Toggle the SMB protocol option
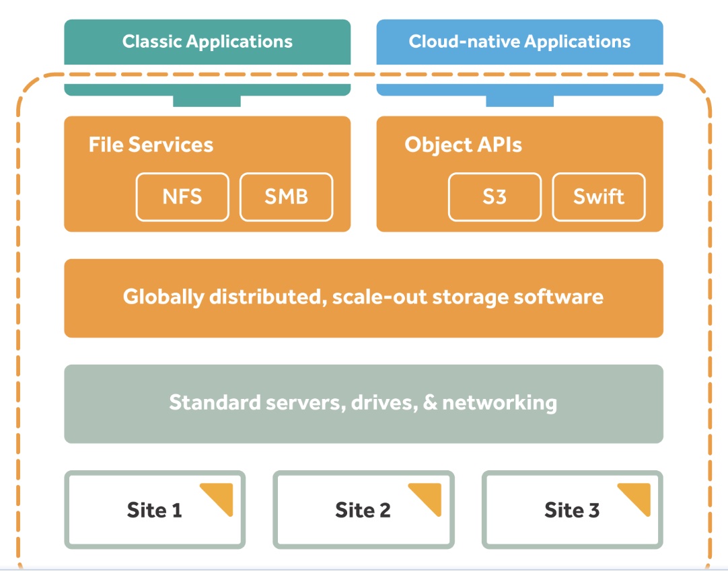This screenshot has height=588, width=728. click(286, 196)
